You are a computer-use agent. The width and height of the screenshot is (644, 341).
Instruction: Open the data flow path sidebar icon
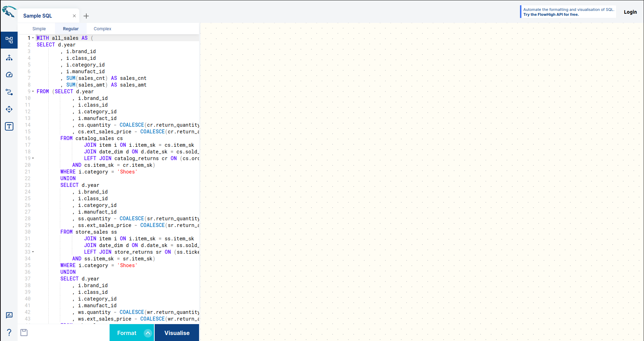(9, 92)
